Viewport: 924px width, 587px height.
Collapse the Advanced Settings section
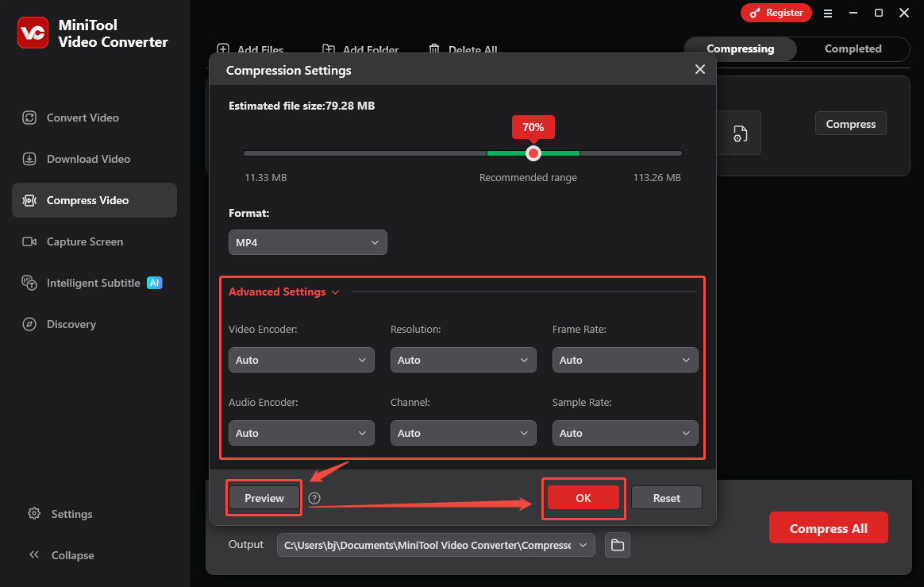tap(335, 292)
